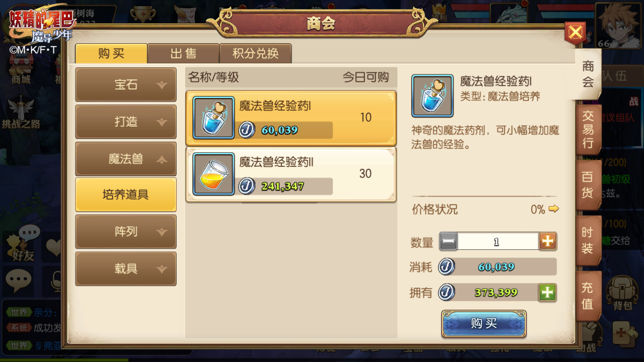Click the 购买 purchase button

[484, 323]
